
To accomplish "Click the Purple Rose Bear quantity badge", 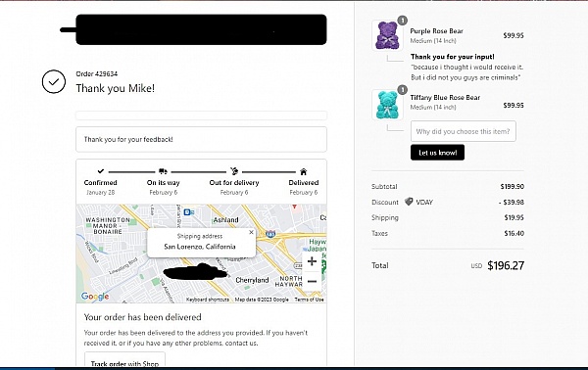I will tap(403, 21).
